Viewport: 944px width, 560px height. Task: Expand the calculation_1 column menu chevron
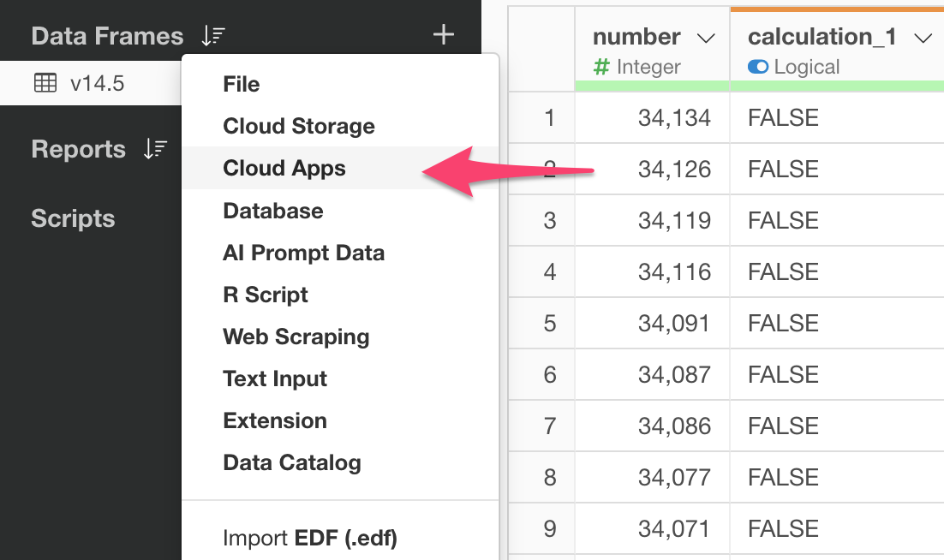pos(923,38)
